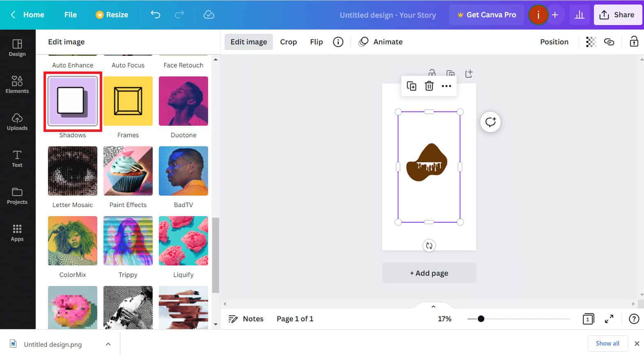Click the Face Retouch label
The width and height of the screenshot is (644, 355).
coord(183,65)
